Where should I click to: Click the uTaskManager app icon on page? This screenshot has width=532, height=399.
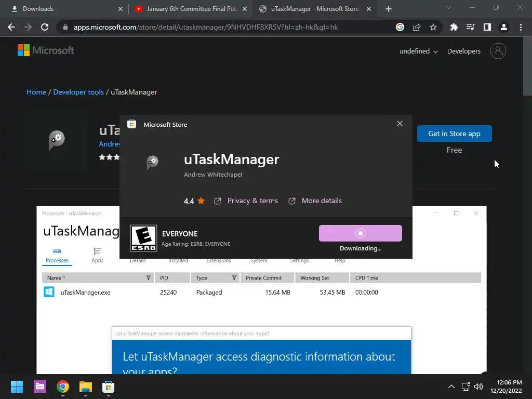57,140
